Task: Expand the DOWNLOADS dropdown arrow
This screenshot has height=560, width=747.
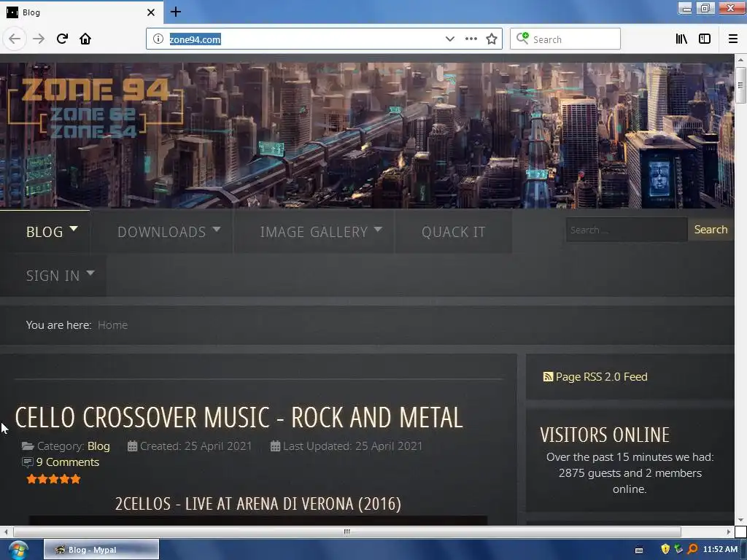Action: [216, 229]
